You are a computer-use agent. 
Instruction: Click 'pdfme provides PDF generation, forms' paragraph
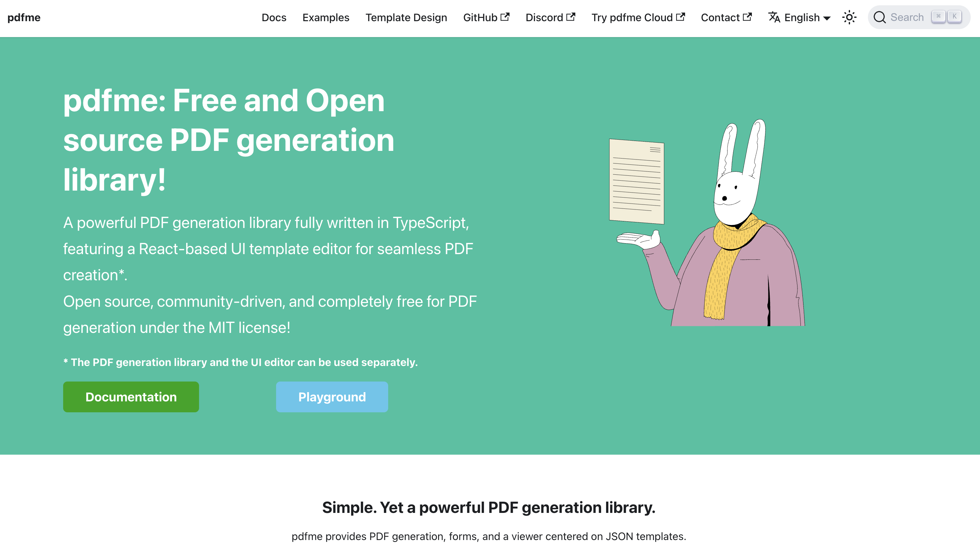[x=489, y=536]
